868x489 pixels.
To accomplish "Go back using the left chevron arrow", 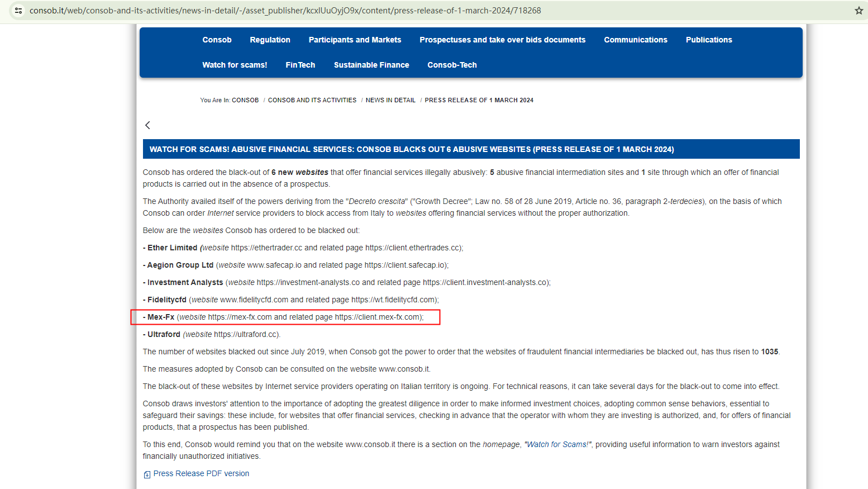I will pos(147,125).
